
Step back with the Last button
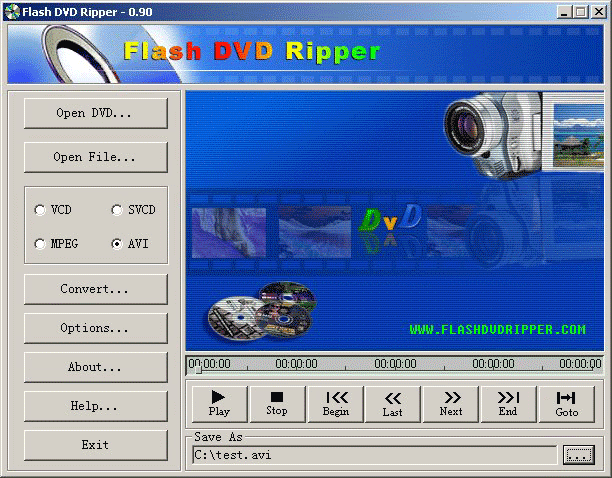click(x=393, y=403)
